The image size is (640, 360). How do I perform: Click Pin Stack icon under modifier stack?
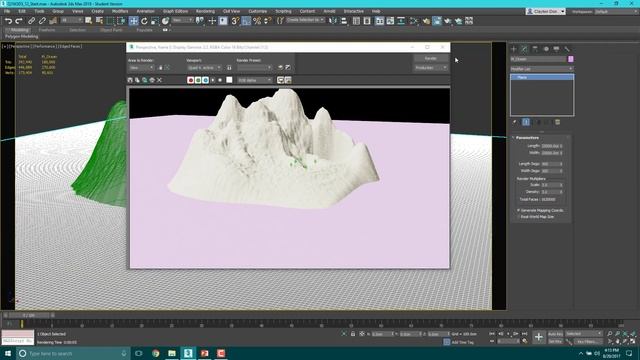coord(514,122)
